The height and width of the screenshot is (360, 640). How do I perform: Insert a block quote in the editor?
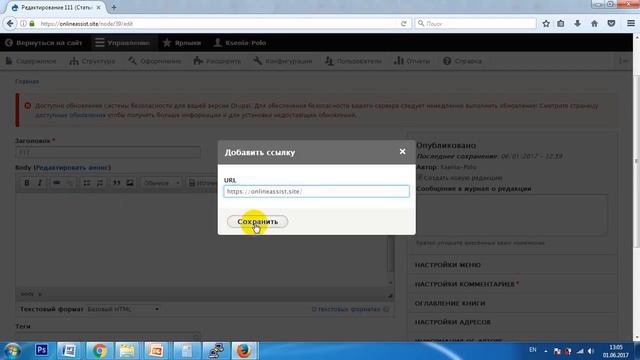coord(117,182)
